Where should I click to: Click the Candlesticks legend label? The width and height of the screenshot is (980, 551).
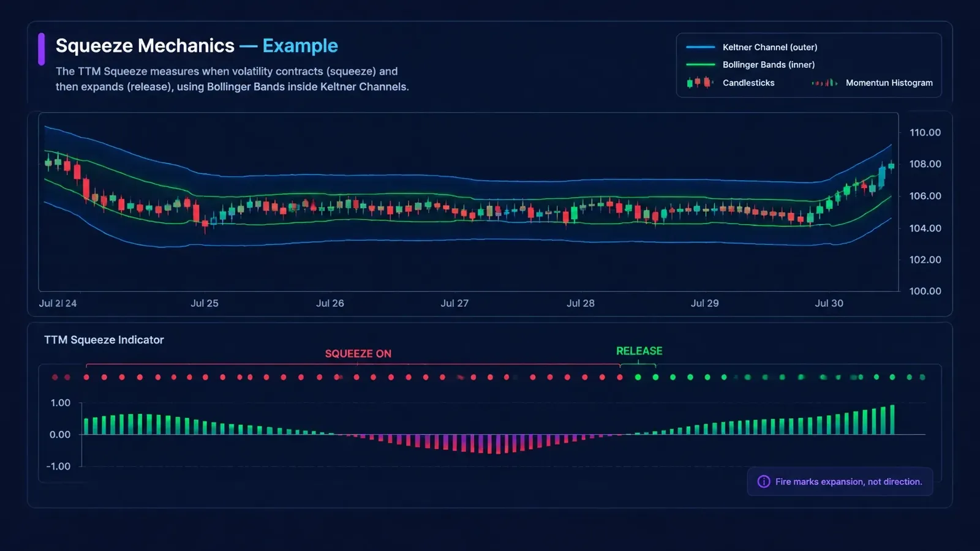click(x=748, y=83)
